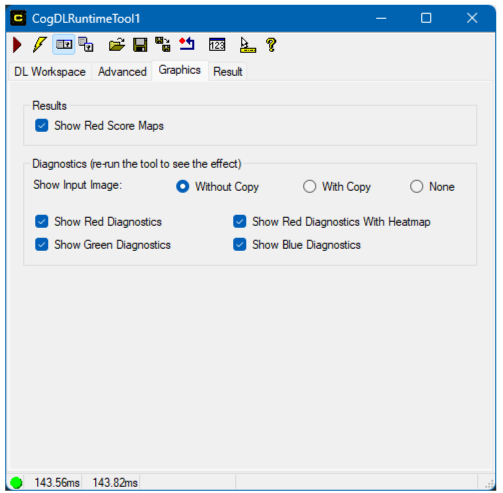Reset the tool with the blue arrow icon

click(x=187, y=44)
